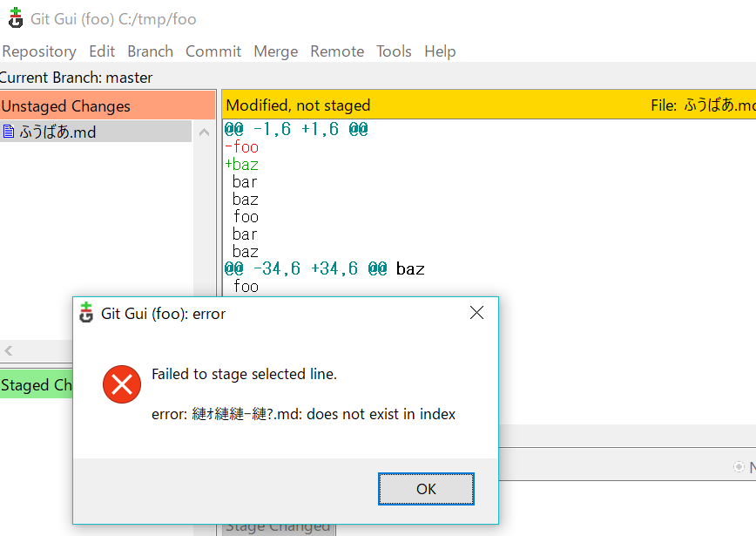Click the second hunk header @@ -34,6 +34,6 @@
This screenshot has height=536, width=756.
coord(306,268)
